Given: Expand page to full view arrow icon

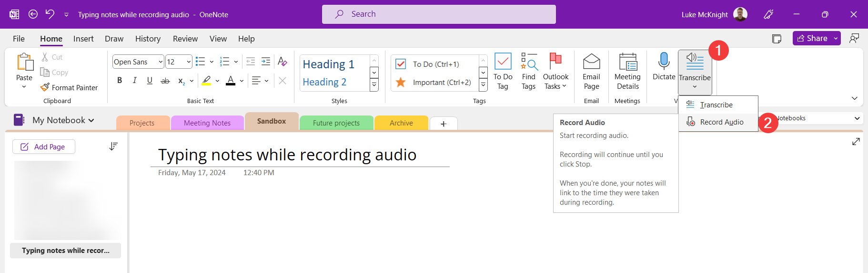Looking at the screenshot, I should 856,142.
